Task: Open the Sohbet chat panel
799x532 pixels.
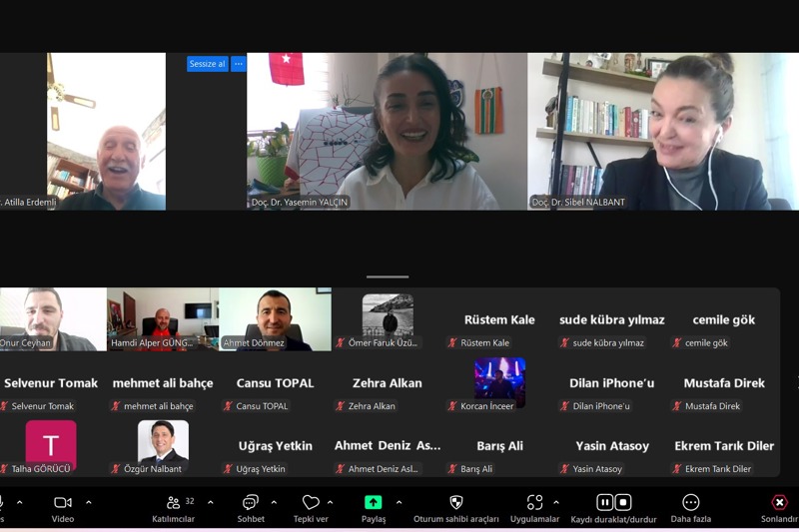Action: tap(251, 503)
